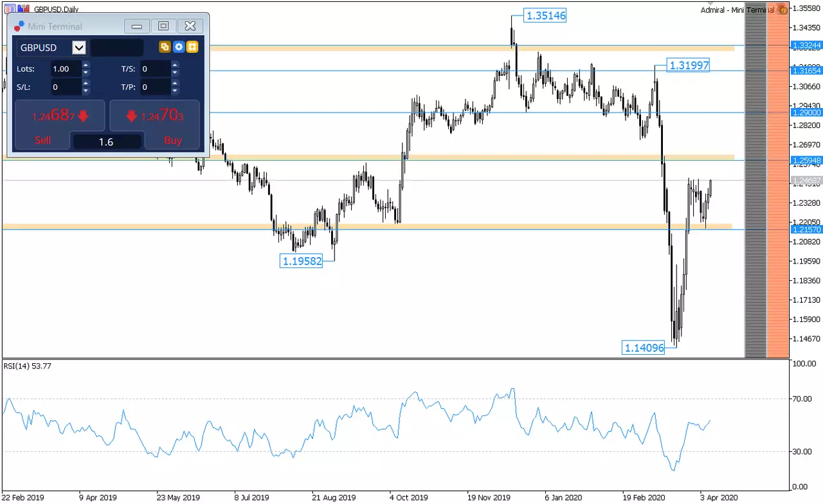
Task: Click the 3 Apr 2020 date label
Action: 720,498
